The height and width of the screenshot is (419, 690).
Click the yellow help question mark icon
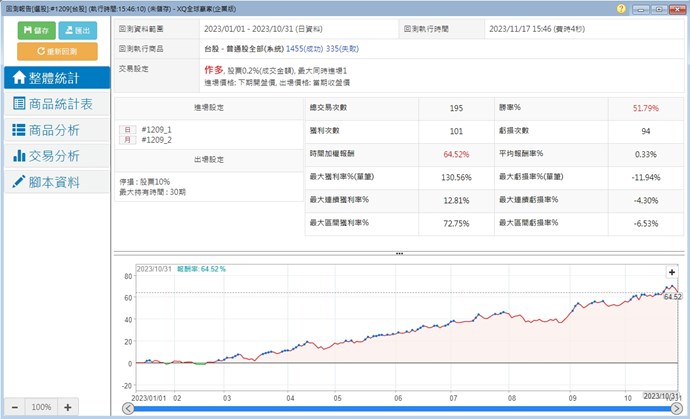pyautogui.click(x=622, y=7)
